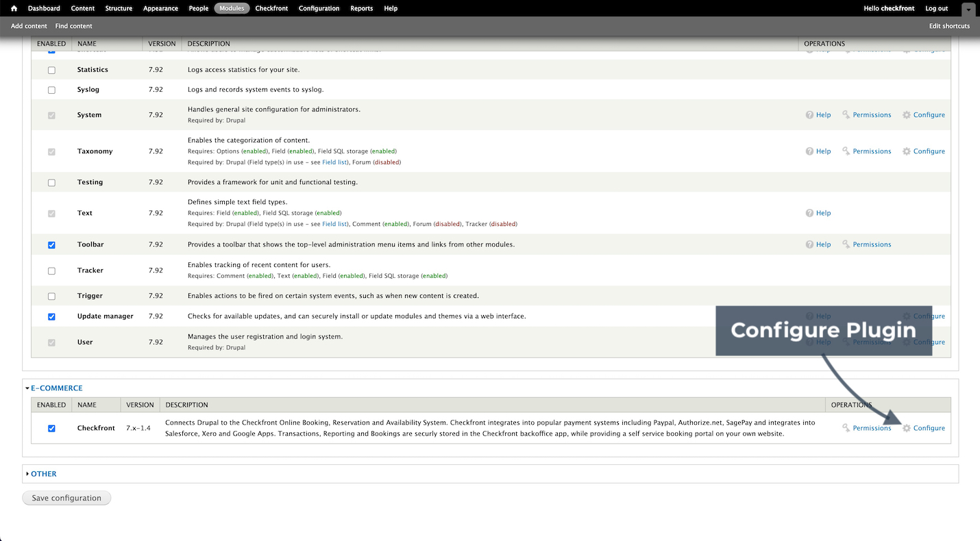This screenshot has height=541, width=980.
Task: Click the Permissions key icon for Checkfront
Action: point(846,428)
